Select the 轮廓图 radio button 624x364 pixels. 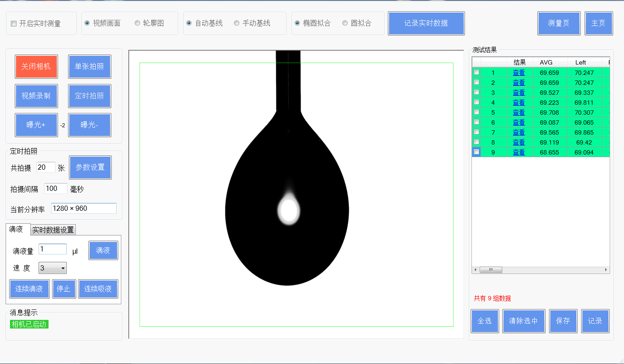137,23
